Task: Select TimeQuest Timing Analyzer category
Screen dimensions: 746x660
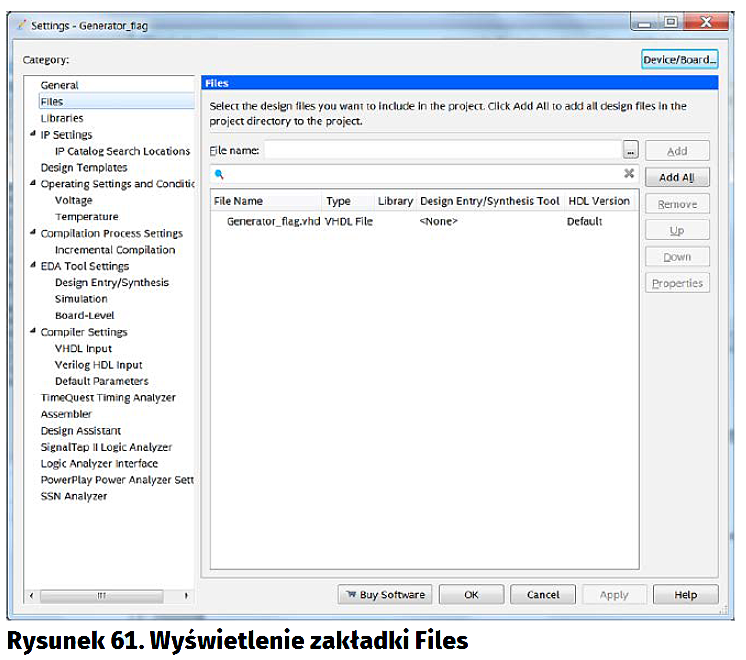Action: click(108, 398)
